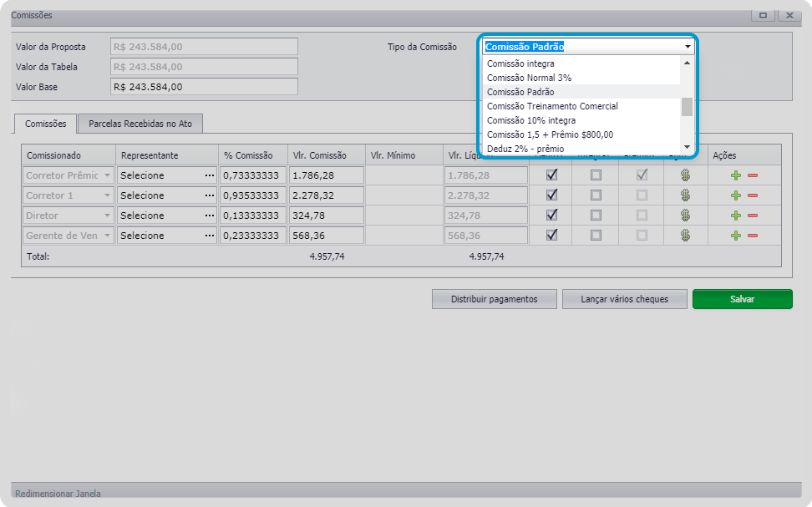Choose Comissão 10% integra option
812x507 pixels.
pyautogui.click(x=581, y=120)
